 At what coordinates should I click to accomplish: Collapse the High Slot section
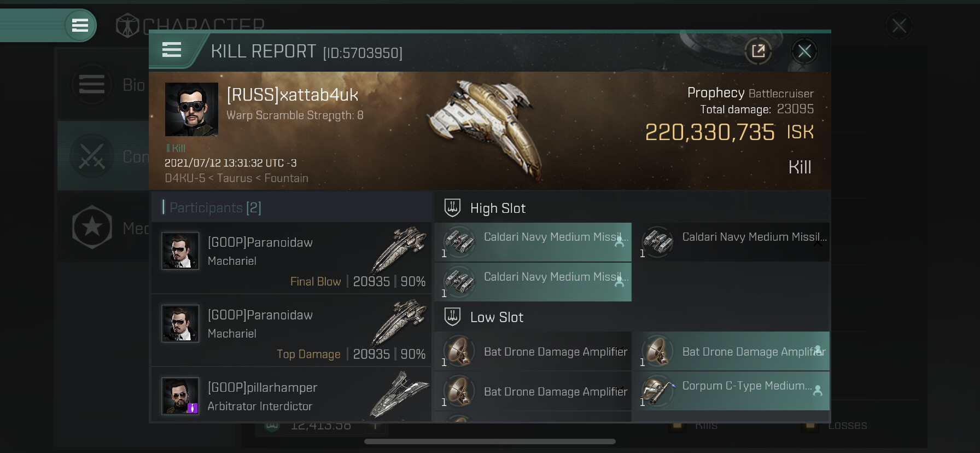coord(498,208)
